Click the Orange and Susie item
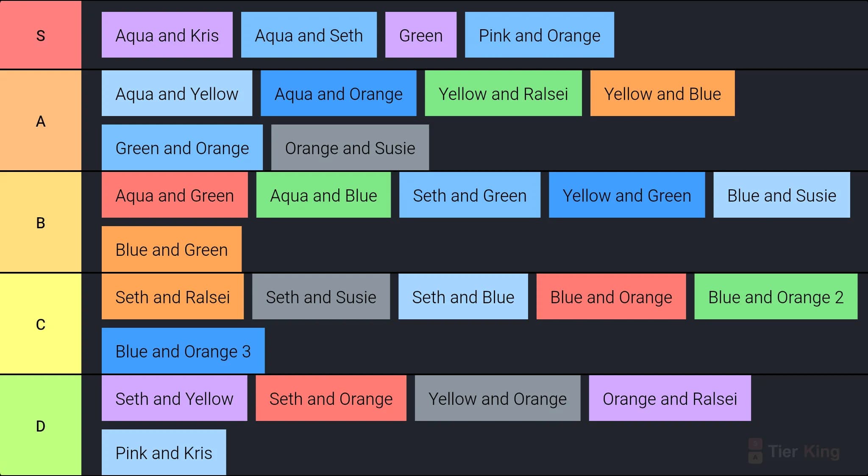This screenshot has width=868, height=476. 350,147
